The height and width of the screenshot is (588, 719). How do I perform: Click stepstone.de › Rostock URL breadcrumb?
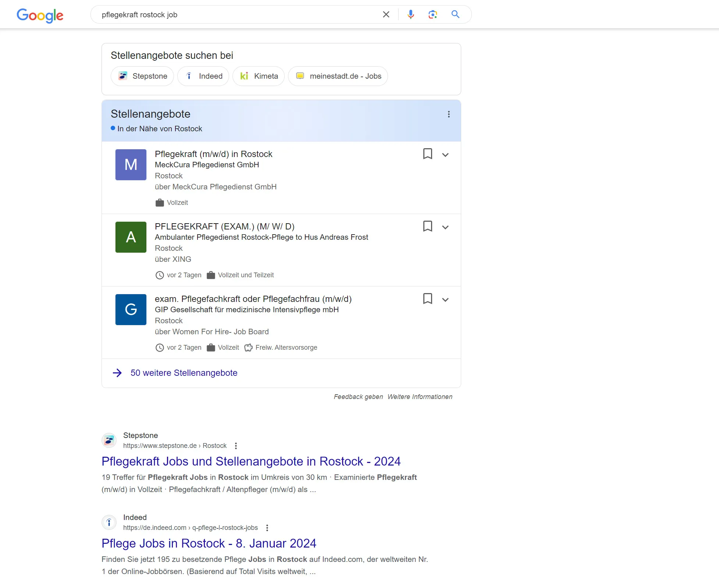(175, 446)
